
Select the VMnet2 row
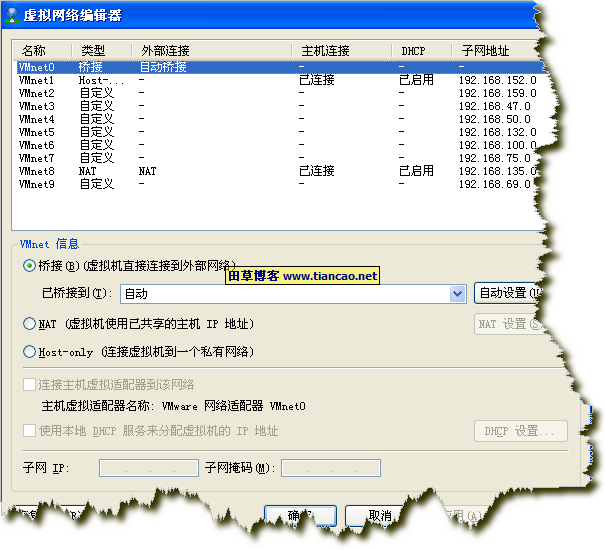(280, 93)
